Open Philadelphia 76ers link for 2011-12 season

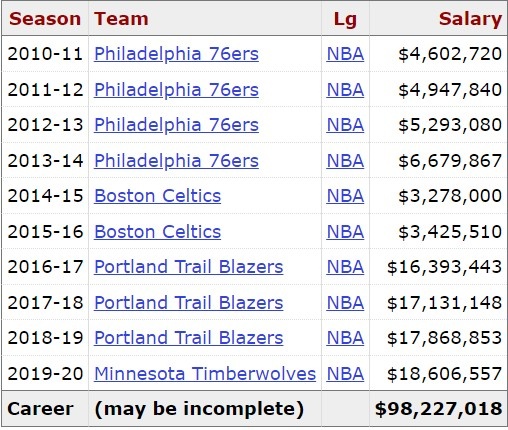click(x=176, y=90)
